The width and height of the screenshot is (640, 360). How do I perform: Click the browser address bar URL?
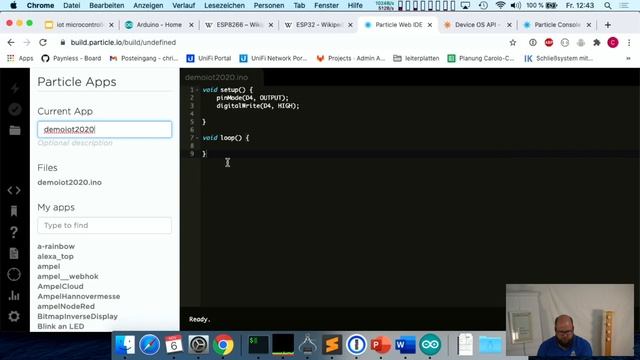(123, 42)
